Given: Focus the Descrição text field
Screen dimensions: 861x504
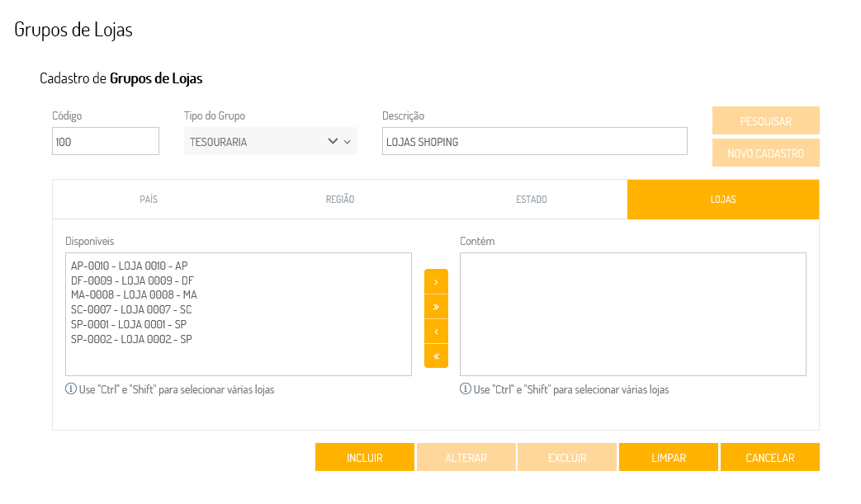Looking at the screenshot, I should point(534,141).
